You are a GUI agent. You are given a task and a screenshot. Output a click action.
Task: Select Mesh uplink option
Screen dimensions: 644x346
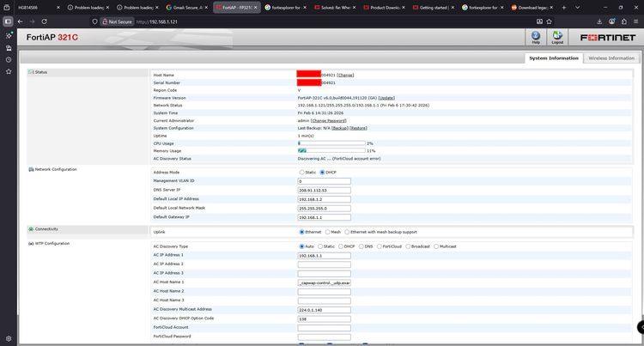[326, 232]
